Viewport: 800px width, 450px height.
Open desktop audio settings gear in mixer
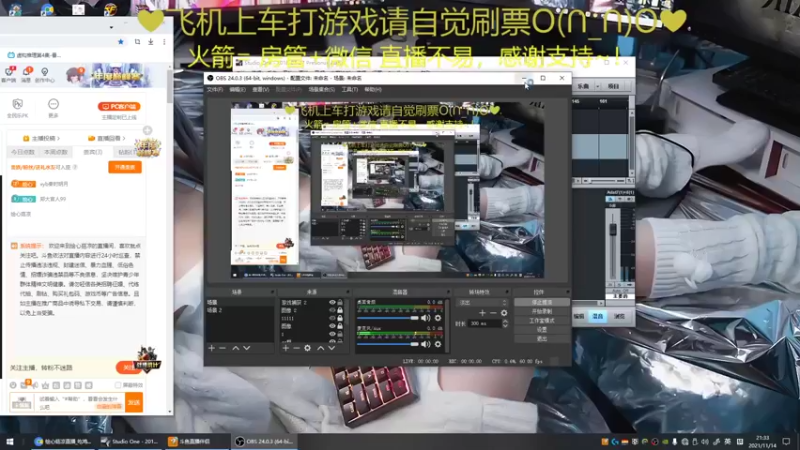(x=438, y=318)
